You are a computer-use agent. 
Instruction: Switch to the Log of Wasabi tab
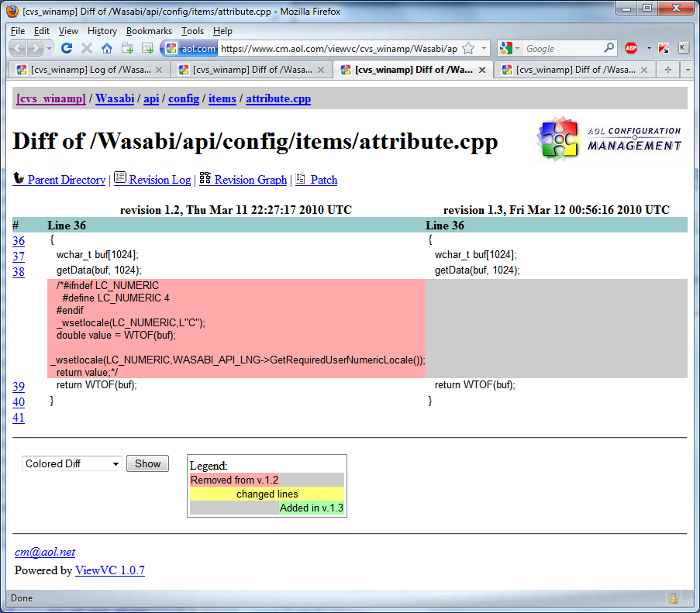point(89,70)
